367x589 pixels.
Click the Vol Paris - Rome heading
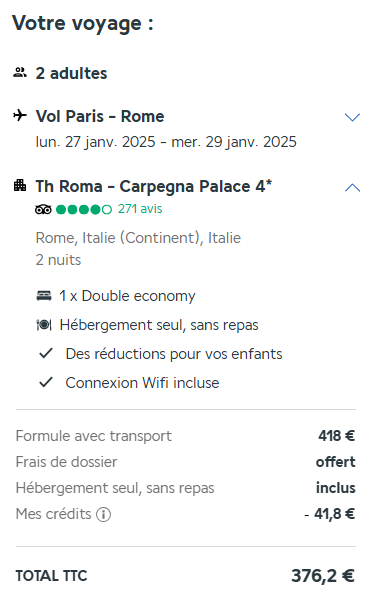tap(100, 116)
